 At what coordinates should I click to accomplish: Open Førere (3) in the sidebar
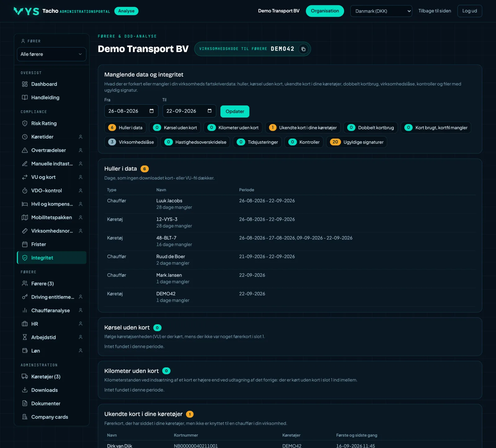tap(51, 283)
